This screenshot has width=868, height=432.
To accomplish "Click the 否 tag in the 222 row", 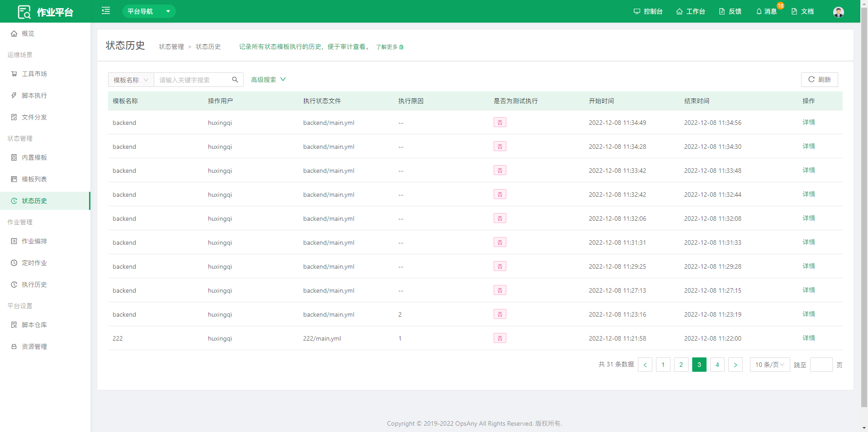I will pyautogui.click(x=500, y=338).
